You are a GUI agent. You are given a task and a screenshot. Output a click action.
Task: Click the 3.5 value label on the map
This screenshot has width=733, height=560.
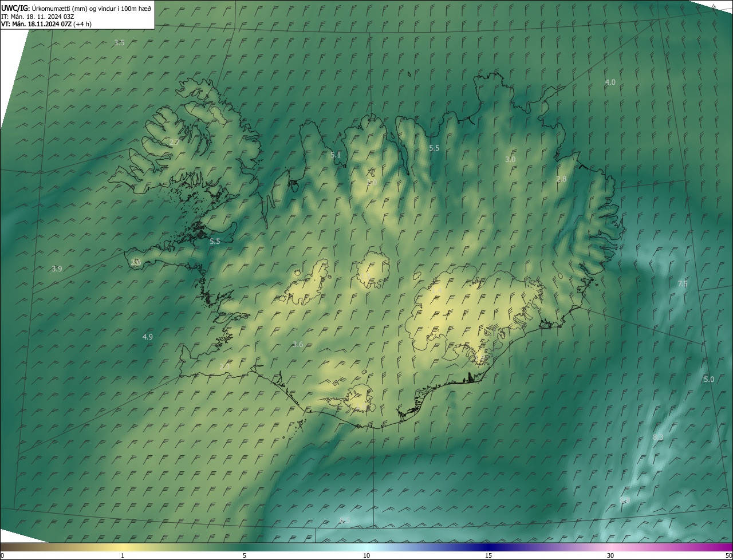119,43
